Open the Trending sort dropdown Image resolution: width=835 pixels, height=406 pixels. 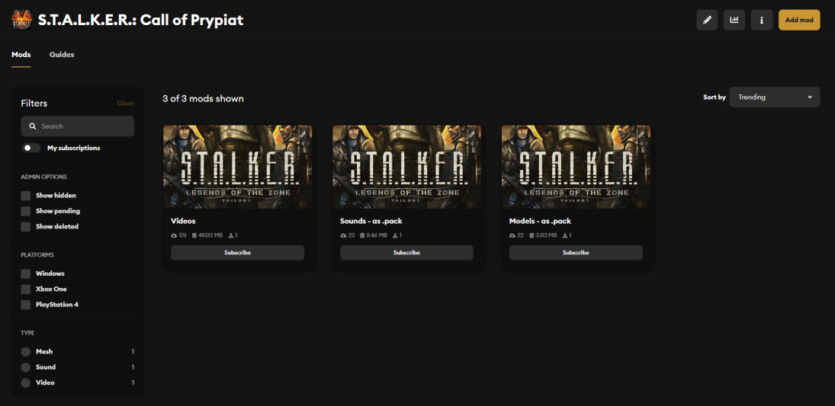tap(774, 97)
